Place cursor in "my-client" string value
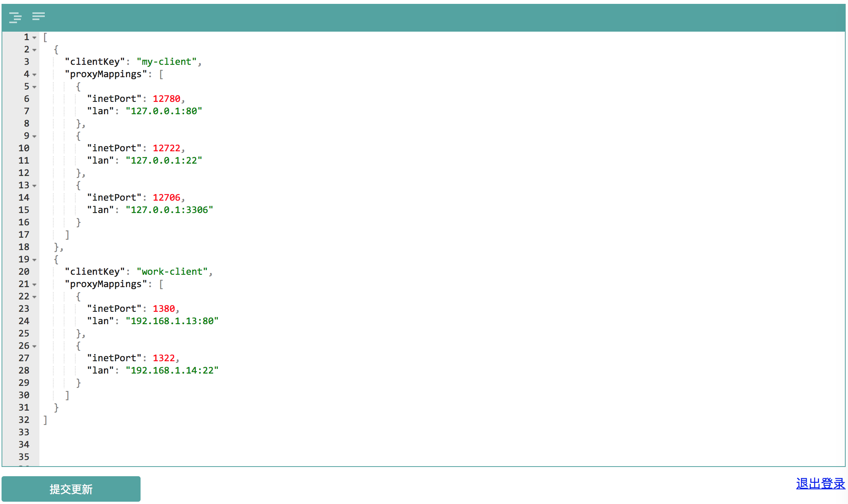848x504 pixels. (166, 62)
